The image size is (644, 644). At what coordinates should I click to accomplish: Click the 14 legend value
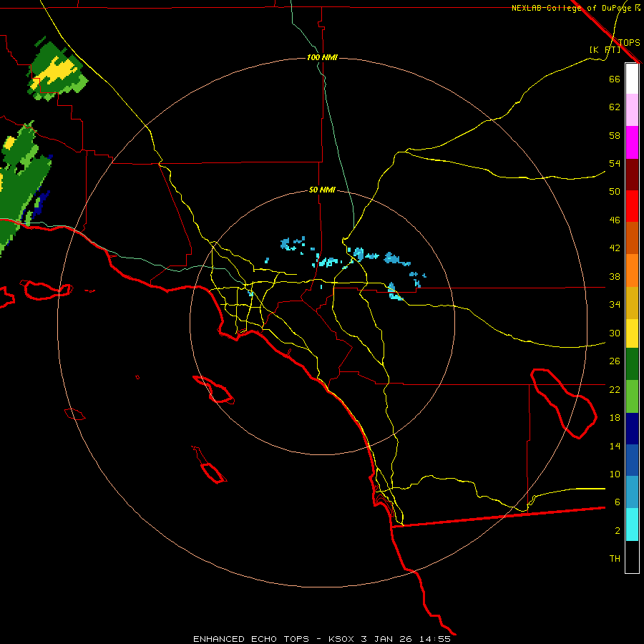(615, 446)
